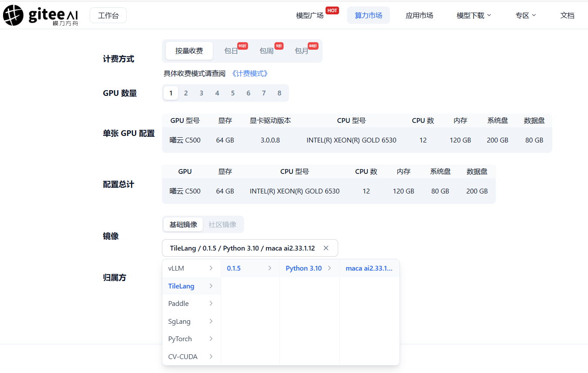Expand the Paddle option chevron
This screenshot has width=588, height=373.
[211, 303]
